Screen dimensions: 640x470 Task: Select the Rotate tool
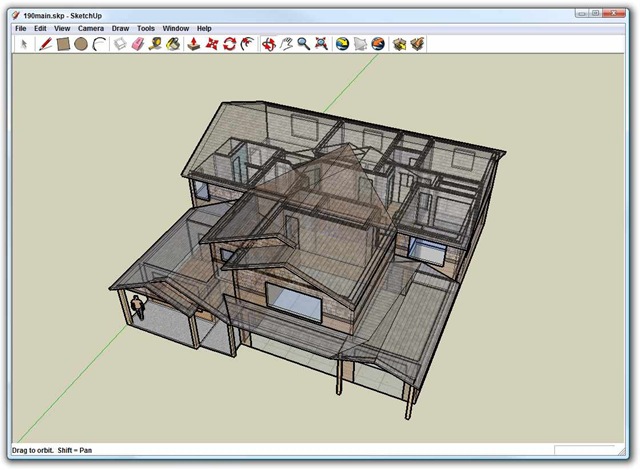[229, 44]
